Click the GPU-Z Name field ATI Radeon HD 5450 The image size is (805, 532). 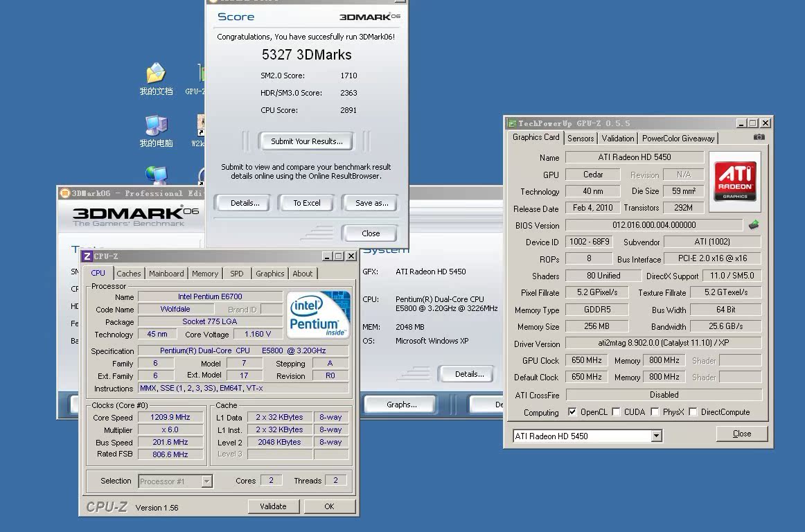pos(635,157)
